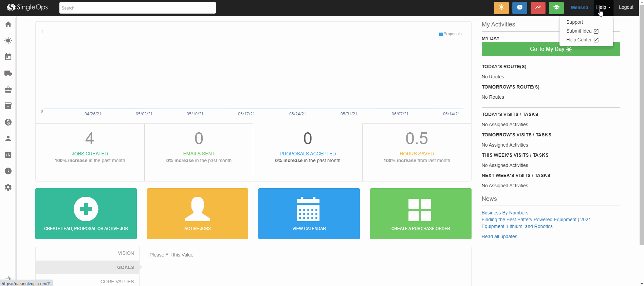Open the settings gear icon in the sidebar
The height and width of the screenshot is (286, 644).
pyautogui.click(x=8, y=187)
